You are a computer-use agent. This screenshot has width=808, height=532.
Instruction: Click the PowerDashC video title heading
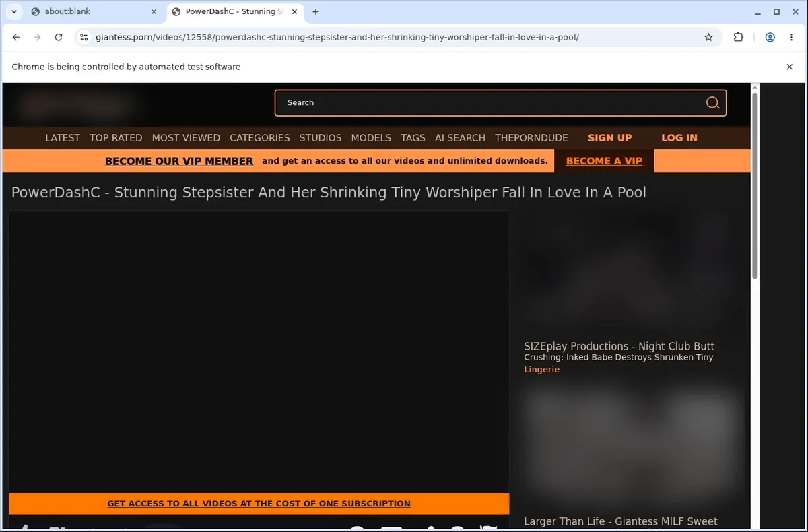[x=329, y=193]
